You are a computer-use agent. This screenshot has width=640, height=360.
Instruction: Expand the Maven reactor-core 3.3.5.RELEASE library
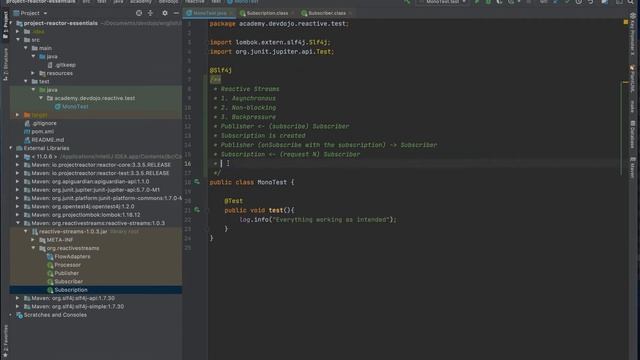18,164
